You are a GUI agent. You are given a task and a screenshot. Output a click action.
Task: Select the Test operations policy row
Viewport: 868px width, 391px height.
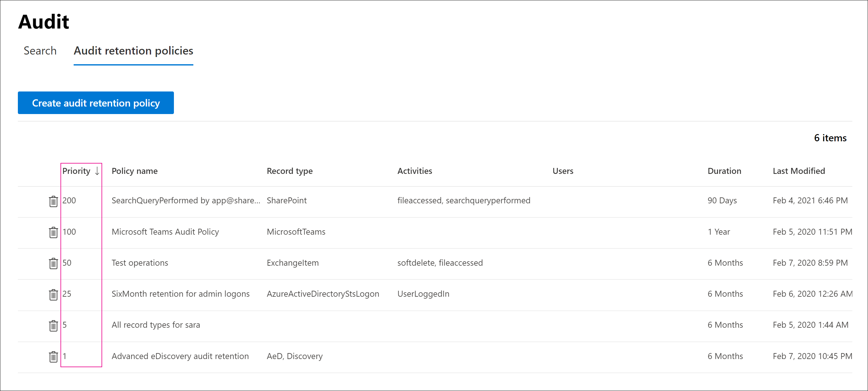tap(140, 264)
